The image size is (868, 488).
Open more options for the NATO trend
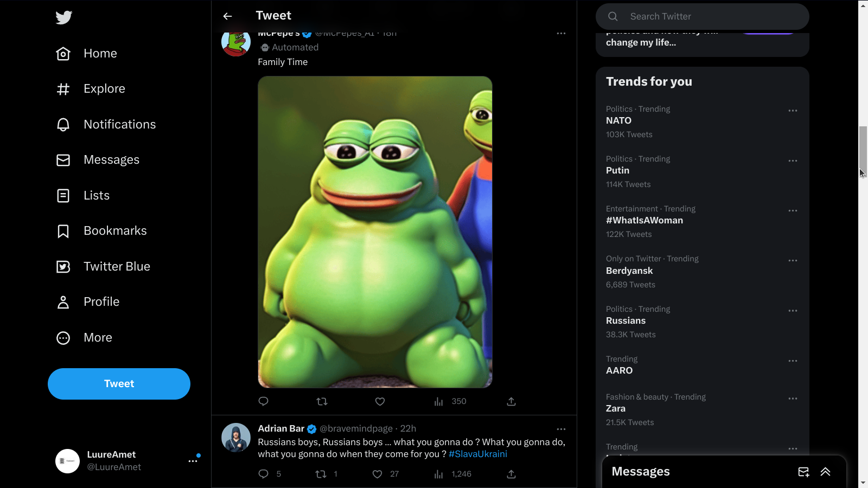(x=793, y=111)
